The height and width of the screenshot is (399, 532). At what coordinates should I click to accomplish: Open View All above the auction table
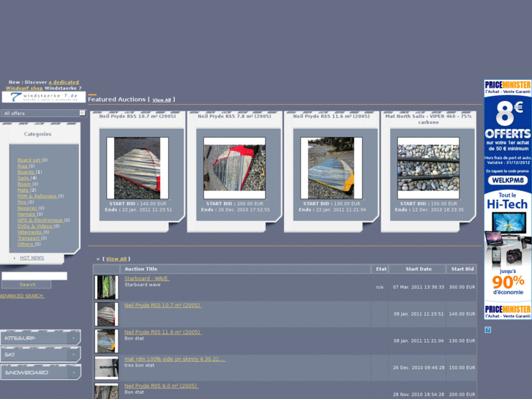coord(116,258)
